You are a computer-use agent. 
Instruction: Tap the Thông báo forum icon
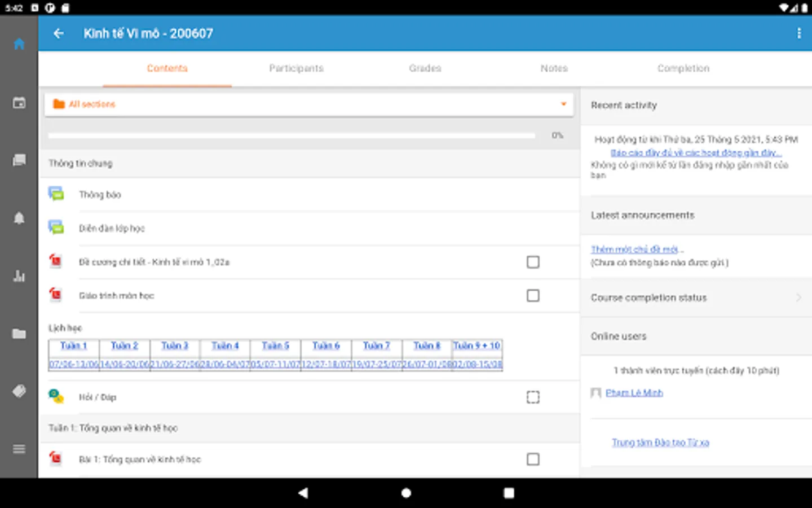pos(56,194)
